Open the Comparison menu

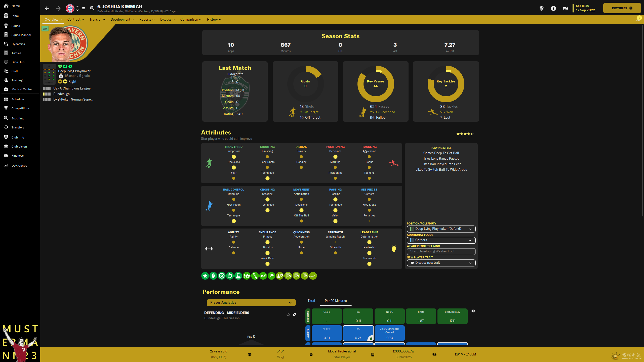[191, 19]
